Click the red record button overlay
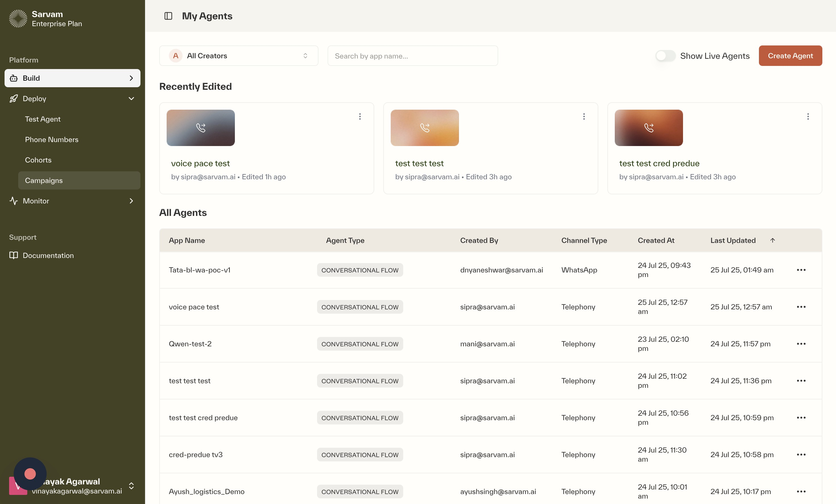The image size is (836, 504). [x=30, y=474]
